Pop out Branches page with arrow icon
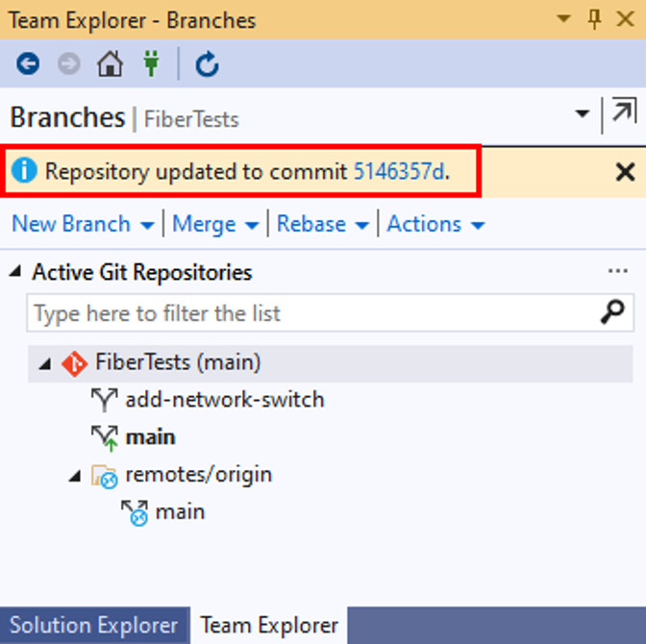The width and height of the screenshot is (646, 644). 624,110
